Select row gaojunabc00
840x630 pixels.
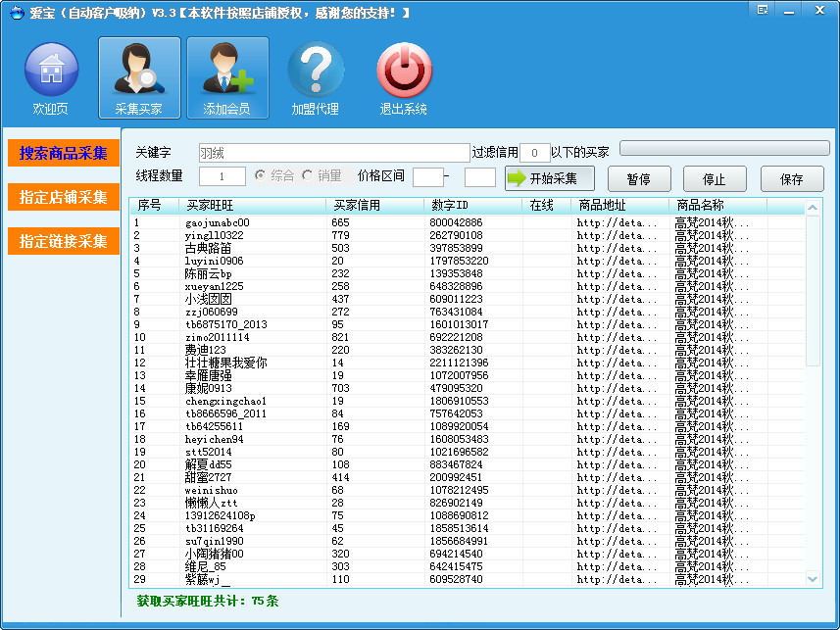click(468, 222)
